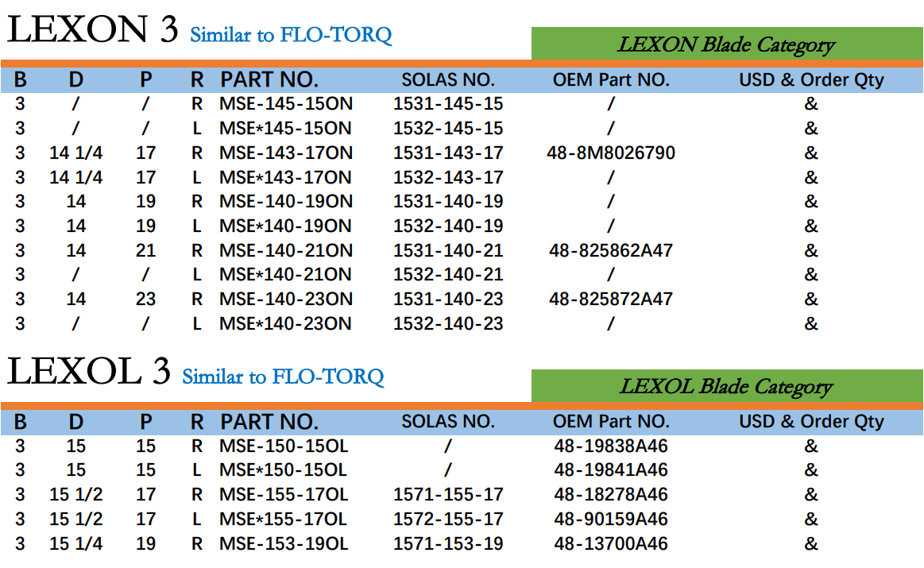Viewport: 924px width, 568px height.
Task: Select SOLAS number 1532-140-21
Action: tap(448, 275)
